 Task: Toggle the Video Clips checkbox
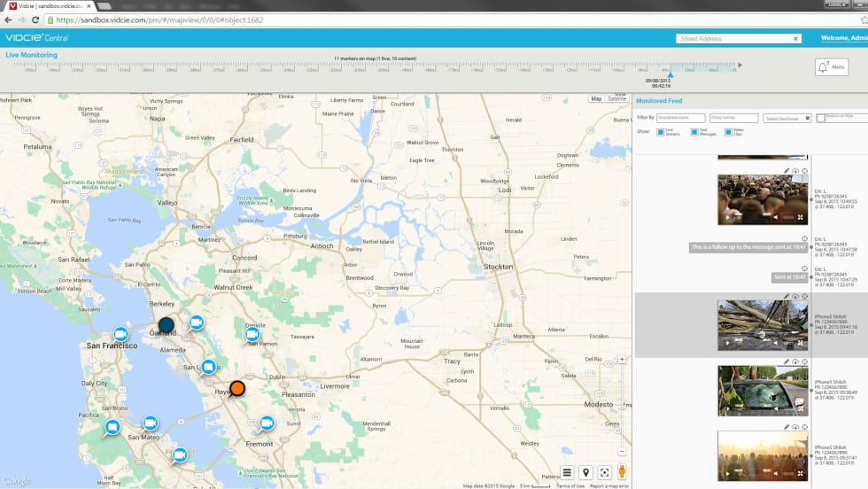coord(728,132)
